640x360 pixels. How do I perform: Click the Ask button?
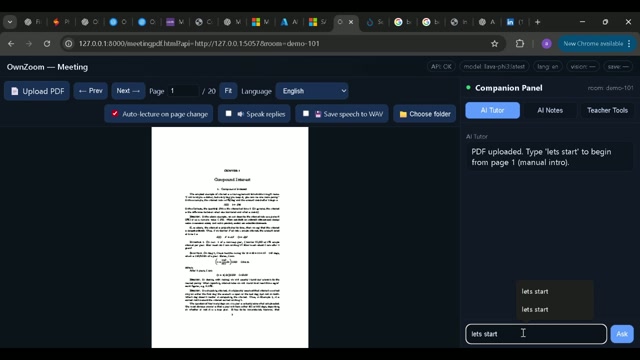pos(622,334)
